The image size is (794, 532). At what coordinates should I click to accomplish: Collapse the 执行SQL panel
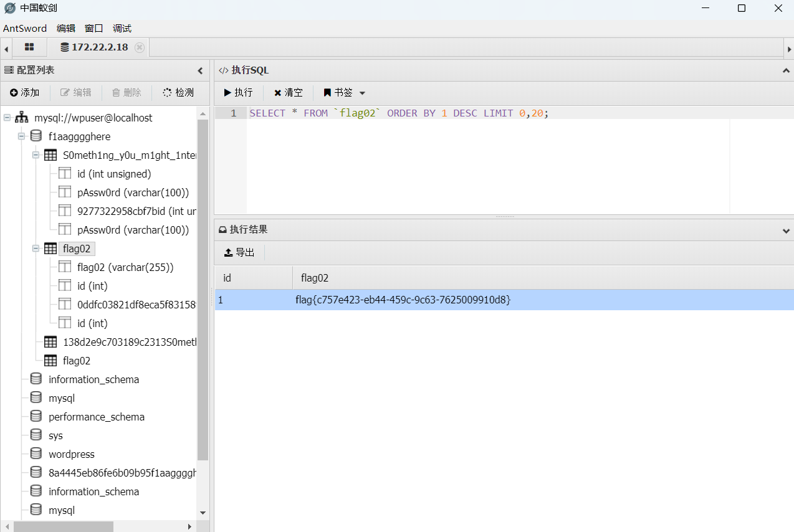(x=786, y=70)
